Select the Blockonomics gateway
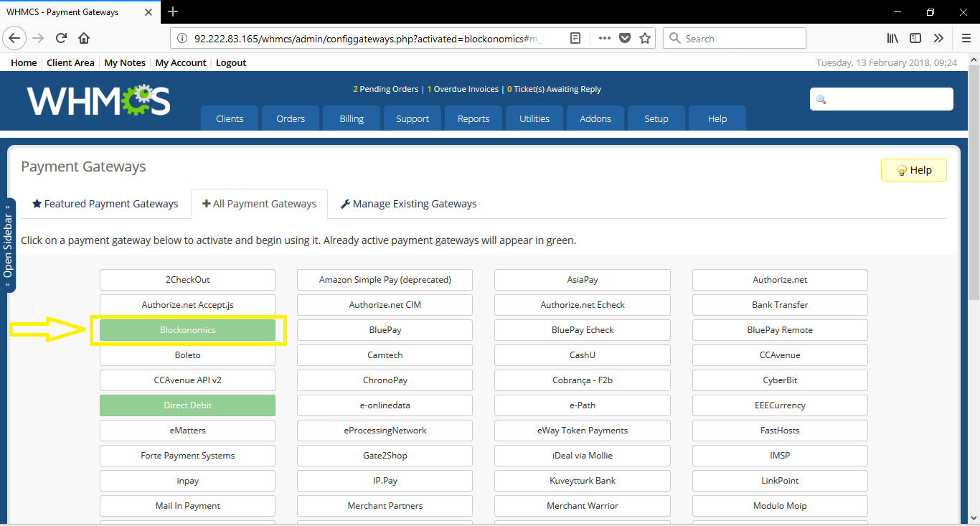 click(187, 330)
